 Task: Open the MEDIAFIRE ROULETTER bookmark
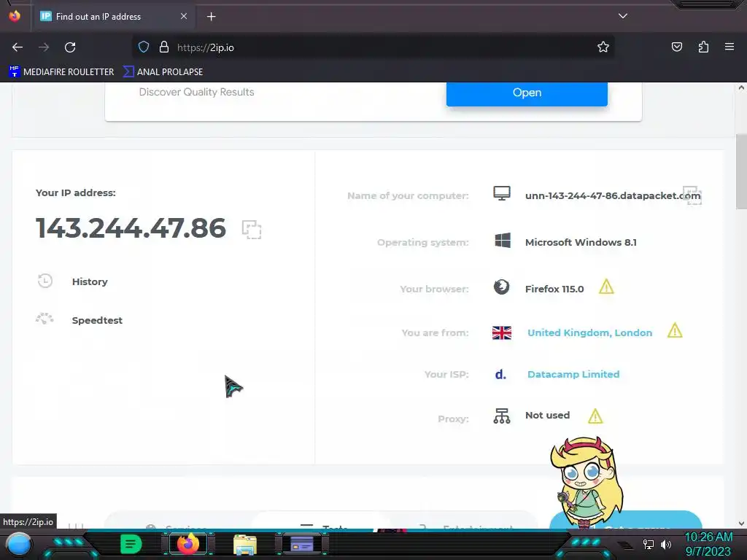click(61, 72)
